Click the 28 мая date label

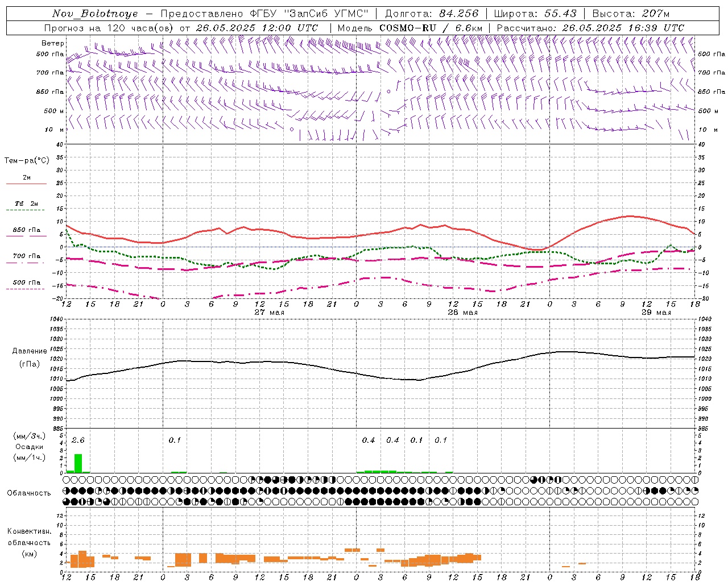[462, 313]
